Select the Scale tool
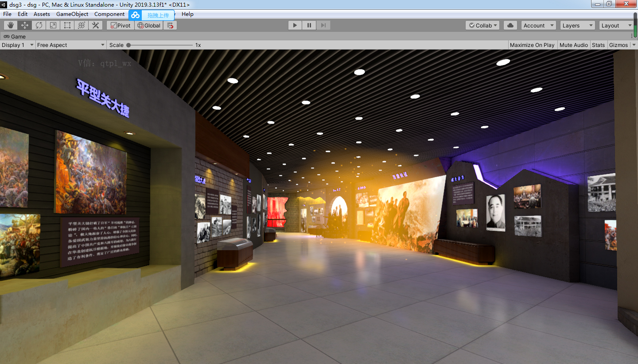The image size is (638, 364). pyautogui.click(x=53, y=25)
